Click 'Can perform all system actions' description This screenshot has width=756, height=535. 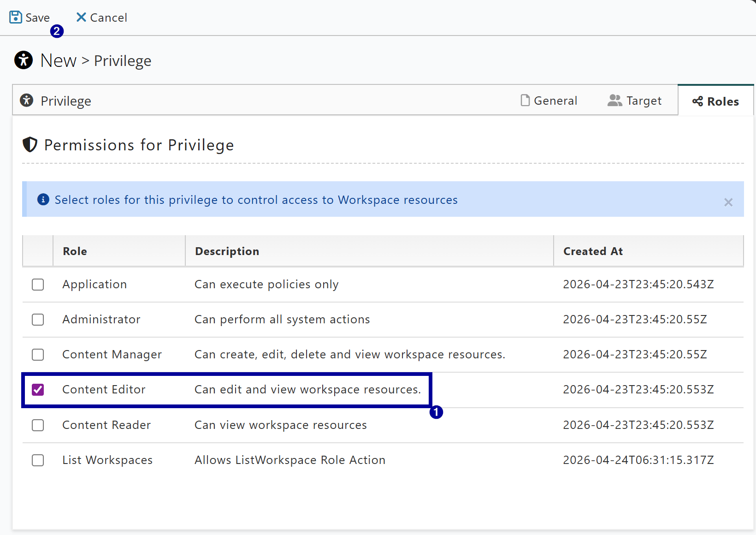pyautogui.click(x=282, y=320)
